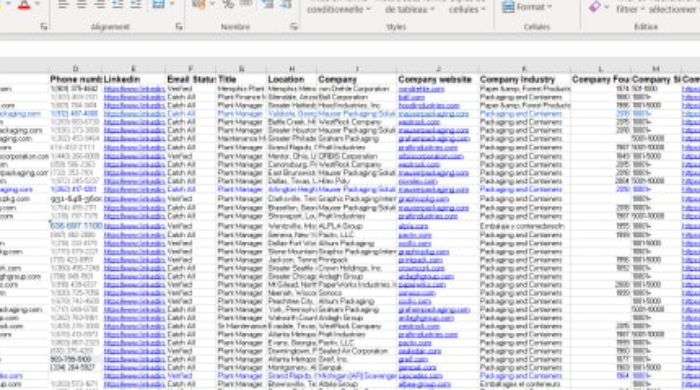Click the eraser clear icon
This screenshot has height=390, width=700.
point(595,7)
